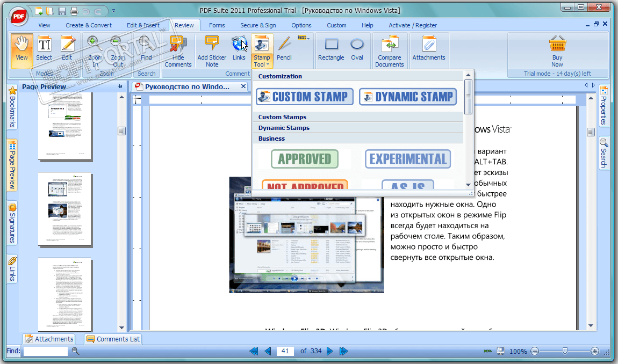
Task: Click the DYNAMIC STAMP button
Action: (408, 97)
